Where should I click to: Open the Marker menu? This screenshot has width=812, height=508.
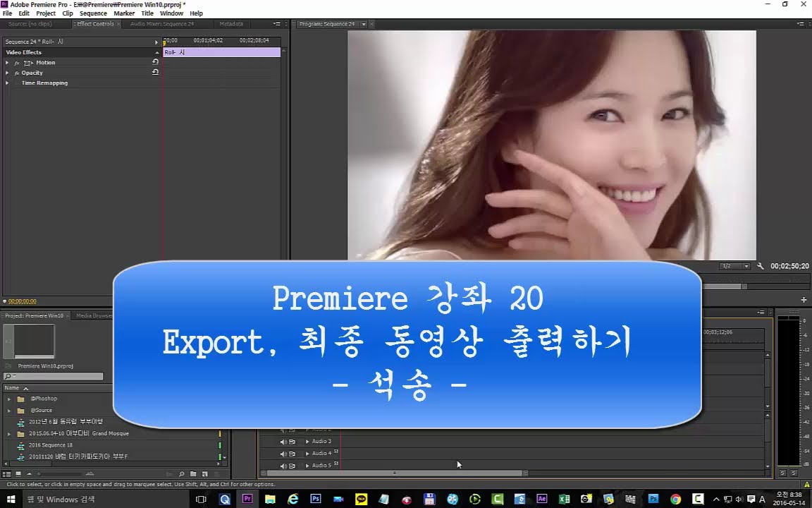(124, 13)
